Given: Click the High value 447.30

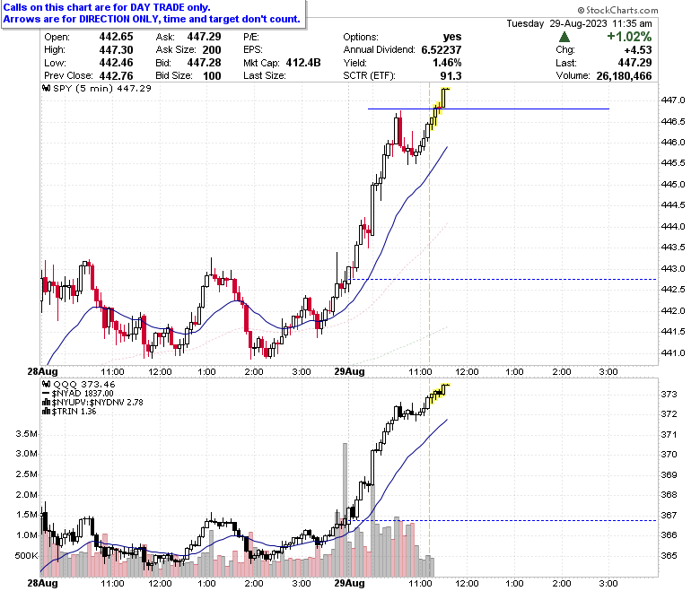Looking at the screenshot, I should (x=116, y=49).
